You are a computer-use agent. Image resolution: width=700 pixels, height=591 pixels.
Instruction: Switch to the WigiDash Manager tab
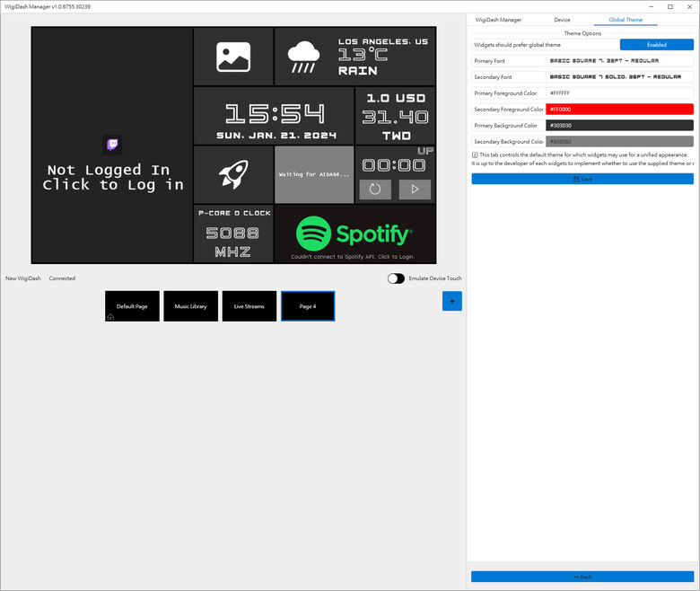point(498,20)
